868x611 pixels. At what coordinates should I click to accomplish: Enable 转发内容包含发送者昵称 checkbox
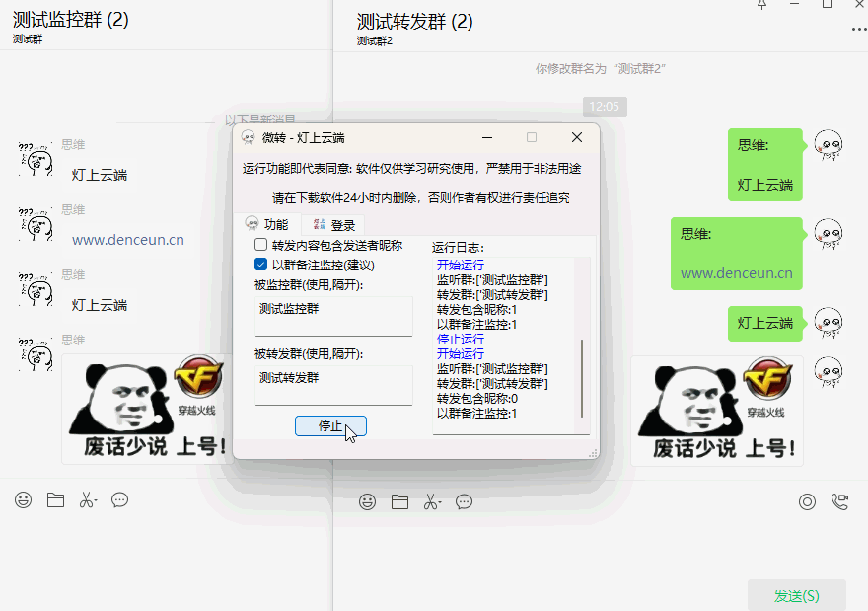click(260, 244)
